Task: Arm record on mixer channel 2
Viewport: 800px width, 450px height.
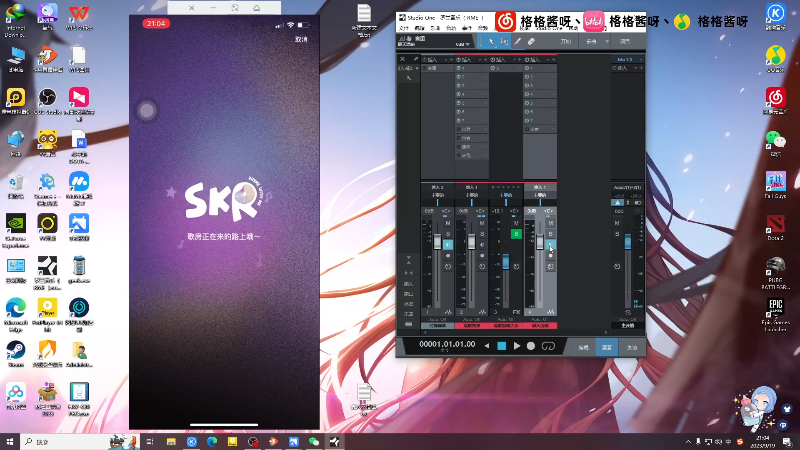Action: [x=482, y=256]
